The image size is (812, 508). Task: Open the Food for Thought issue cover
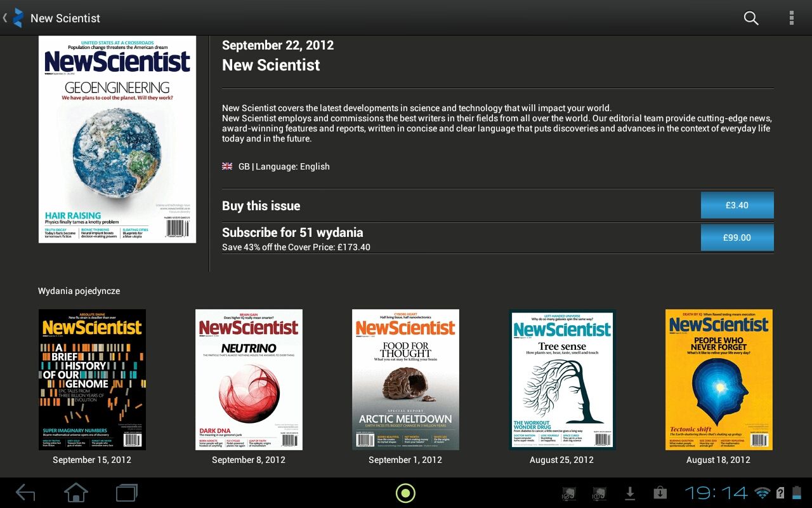(x=405, y=380)
